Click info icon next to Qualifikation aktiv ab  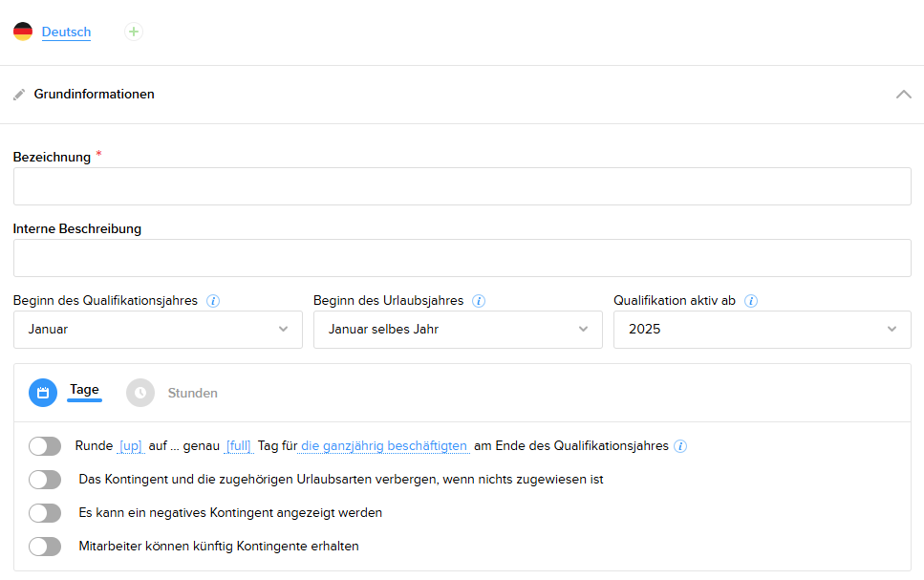coord(751,301)
